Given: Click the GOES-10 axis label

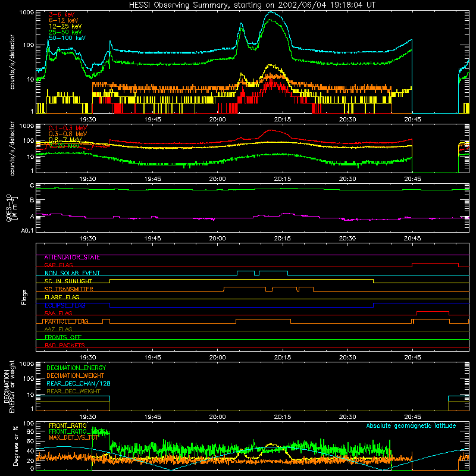Looking at the screenshot, I should [12, 208].
